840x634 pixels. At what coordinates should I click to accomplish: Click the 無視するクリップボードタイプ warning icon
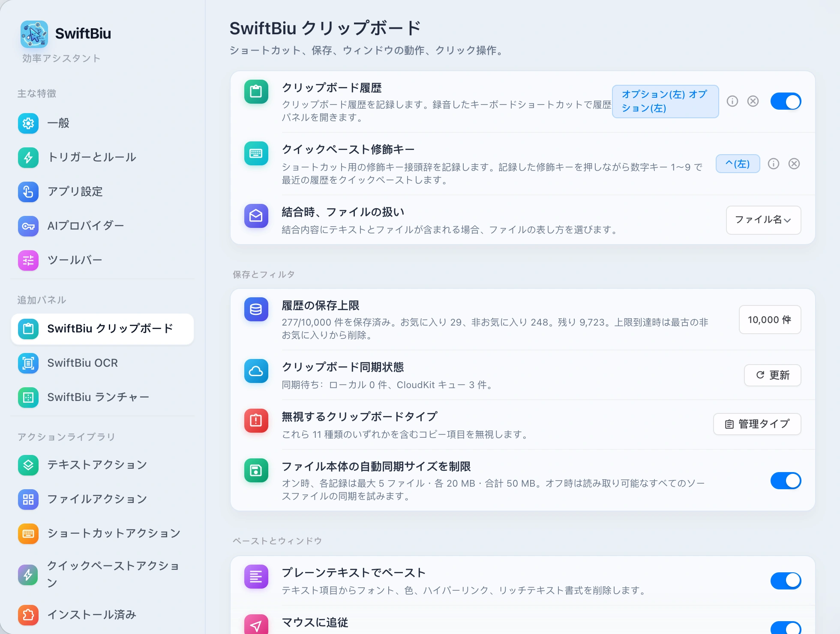256,421
